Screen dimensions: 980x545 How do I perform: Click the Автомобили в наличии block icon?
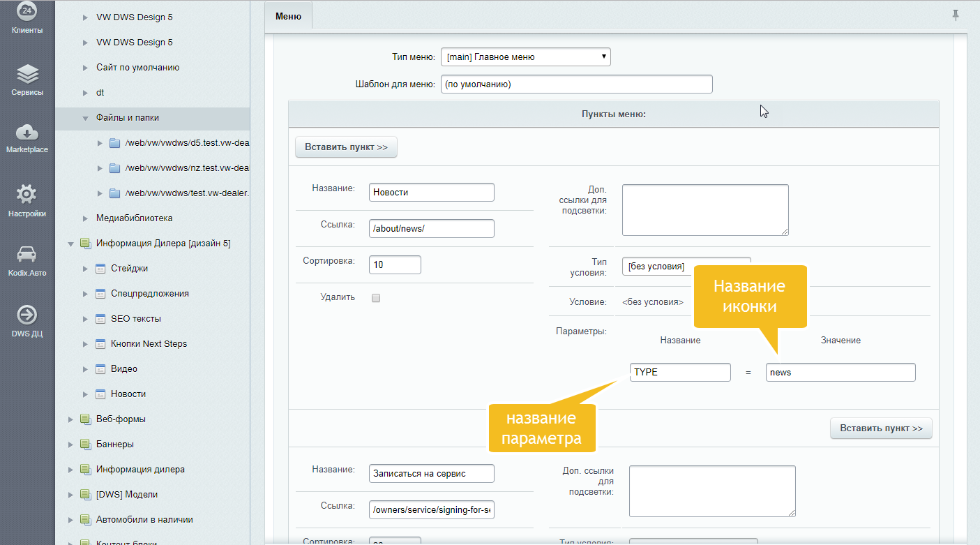(85, 520)
